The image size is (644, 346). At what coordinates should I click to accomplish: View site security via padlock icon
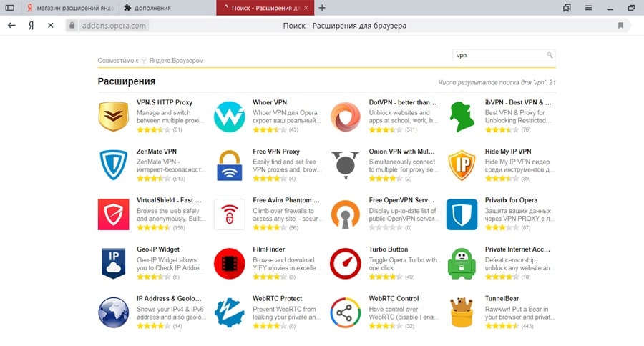pos(72,26)
